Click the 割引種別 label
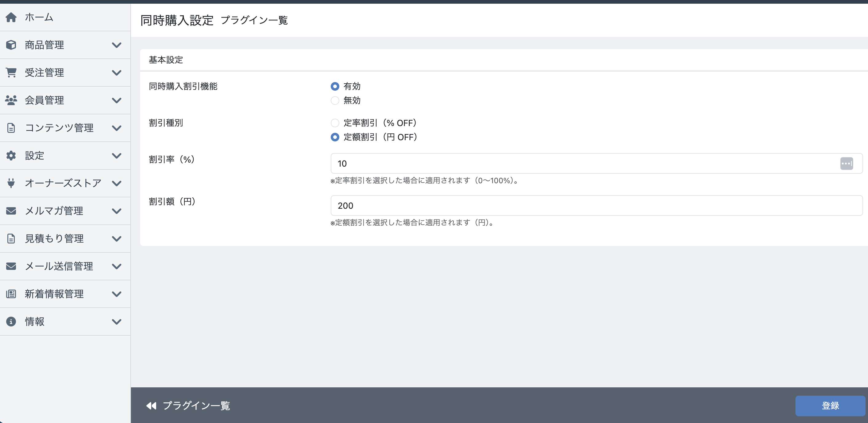The image size is (868, 423). point(166,123)
